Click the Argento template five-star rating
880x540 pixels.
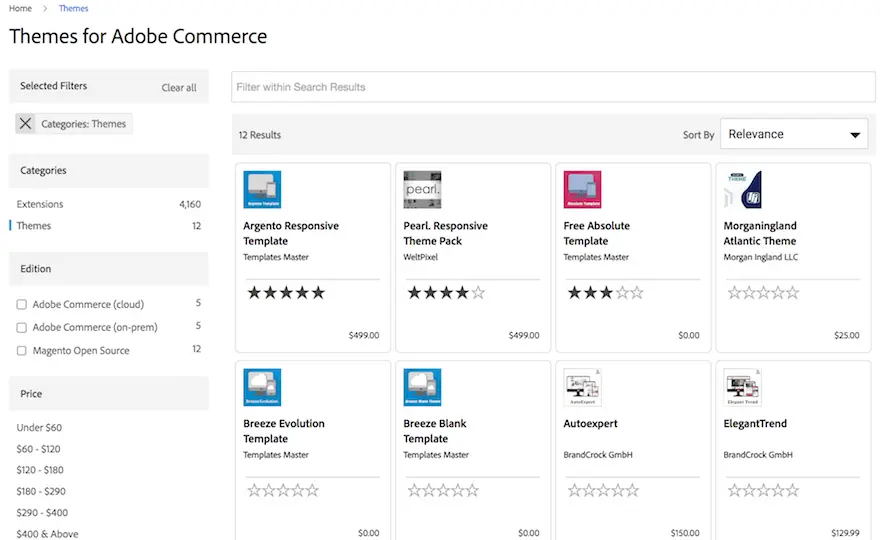point(286,293)
